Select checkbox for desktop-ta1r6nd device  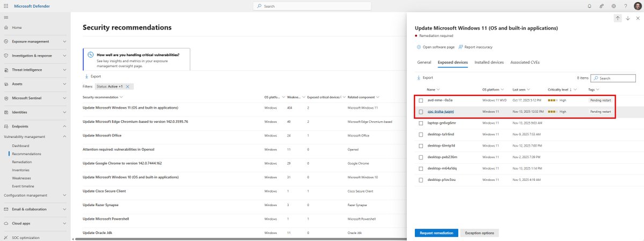click(x=421, y=134)
